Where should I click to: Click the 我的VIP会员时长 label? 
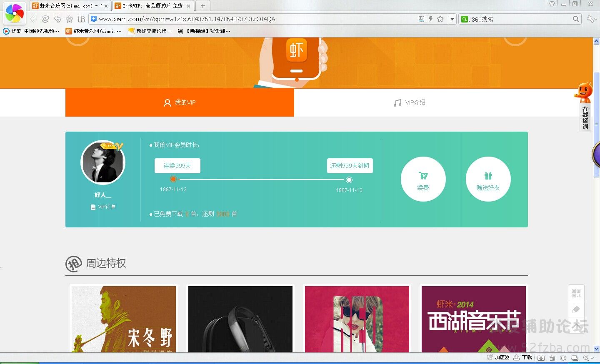click(x=177, y=145)
